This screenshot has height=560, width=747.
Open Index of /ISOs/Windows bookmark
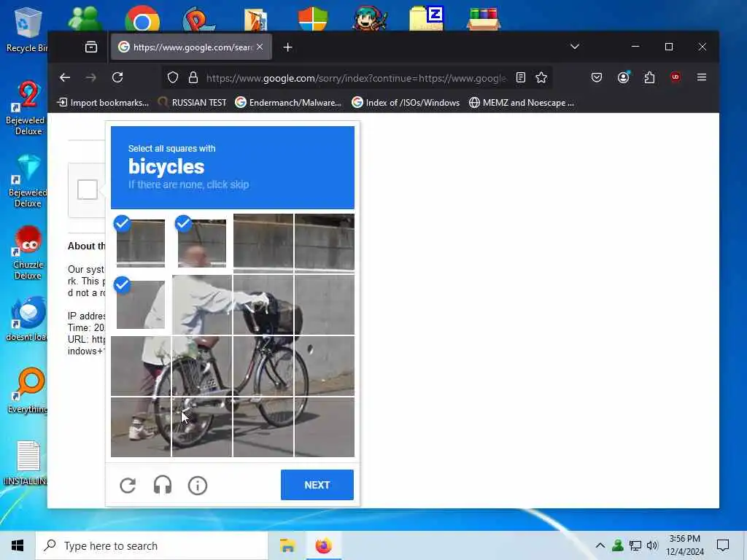pos(406,102)
